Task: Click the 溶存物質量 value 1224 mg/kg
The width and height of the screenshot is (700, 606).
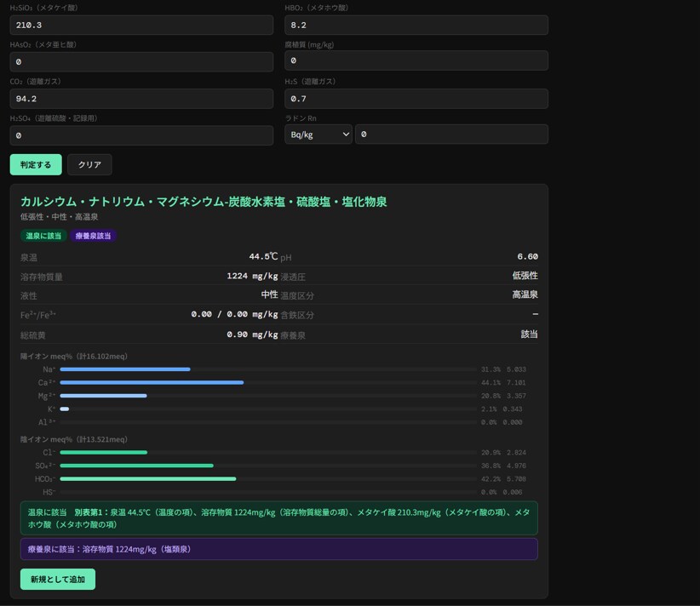Action: (x=252, y=276)
